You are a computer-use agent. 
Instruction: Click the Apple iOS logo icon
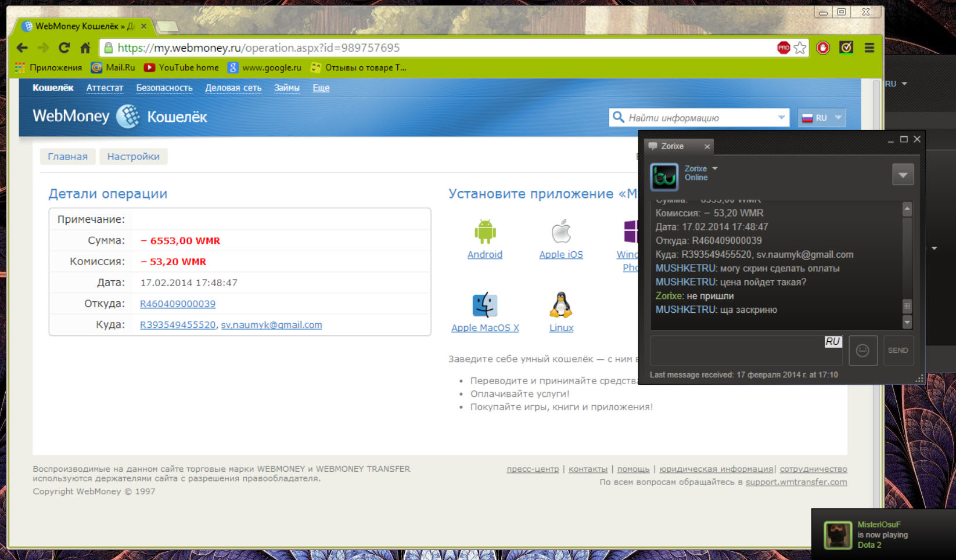[x=561, y=232]
